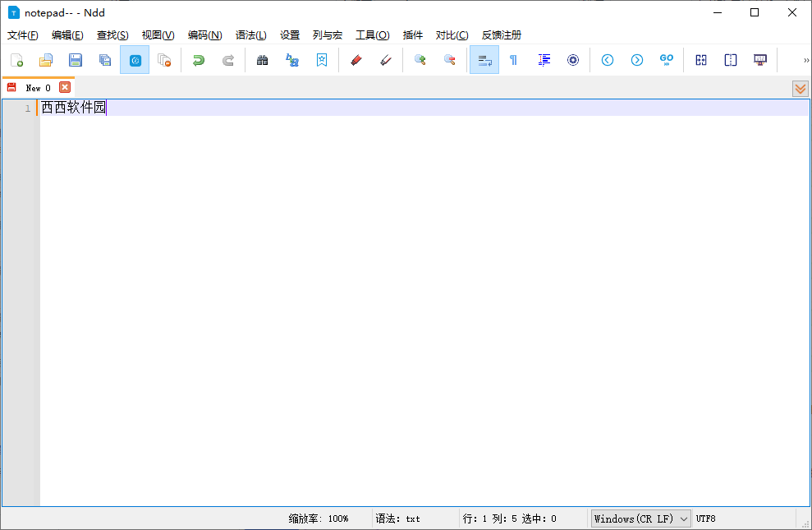812x530 pixels.
Task: Open find with binoculars icon
Action: (263, 60)
